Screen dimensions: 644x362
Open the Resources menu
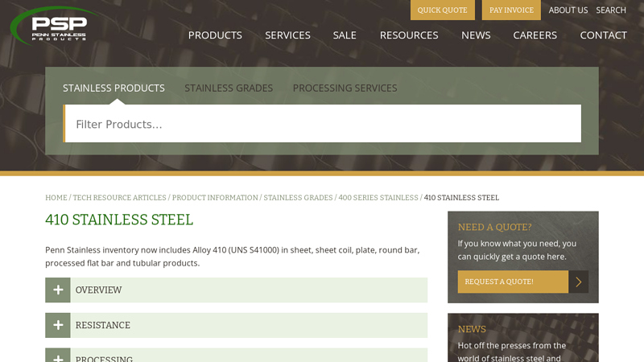tap(409, 35)
